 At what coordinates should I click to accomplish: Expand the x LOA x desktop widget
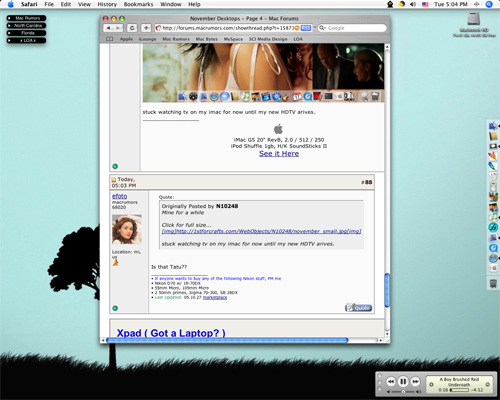pos(26,40)
